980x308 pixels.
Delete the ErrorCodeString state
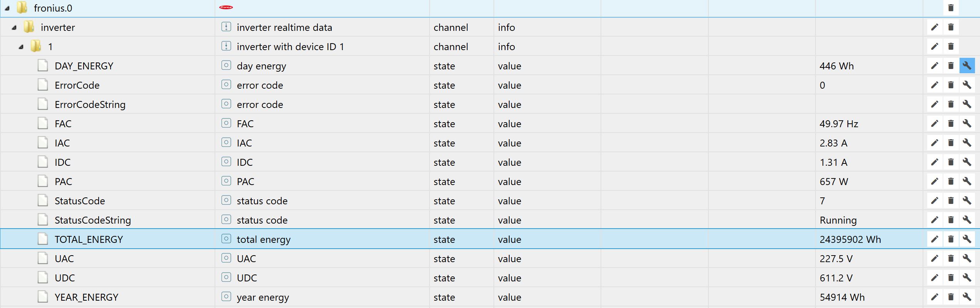click(951, 104)
